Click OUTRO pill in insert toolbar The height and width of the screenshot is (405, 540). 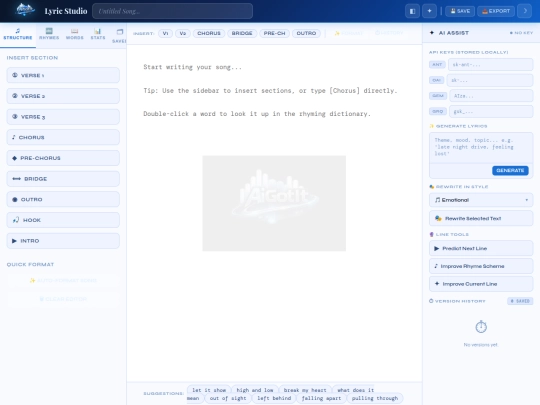(x=306, y=33)
